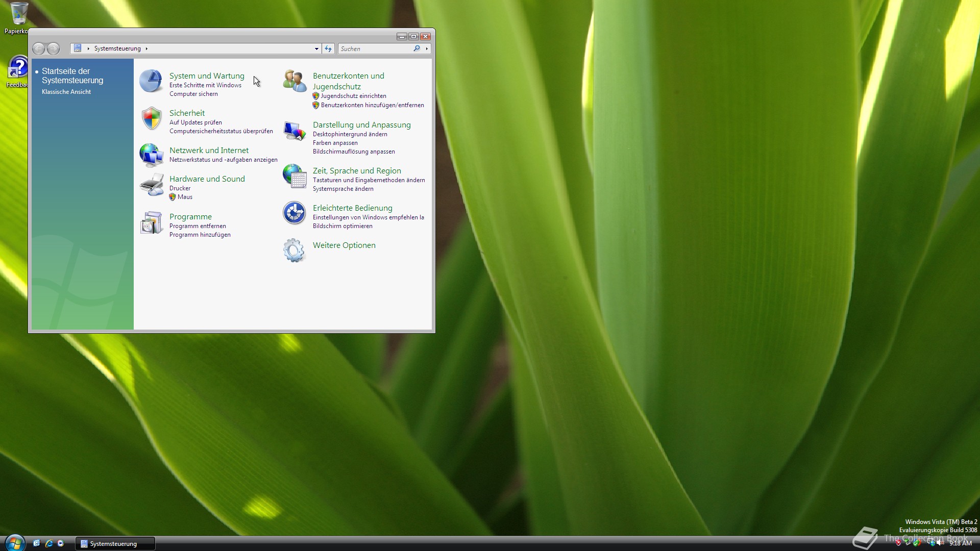Click the Programme icon

click(151, 223)
